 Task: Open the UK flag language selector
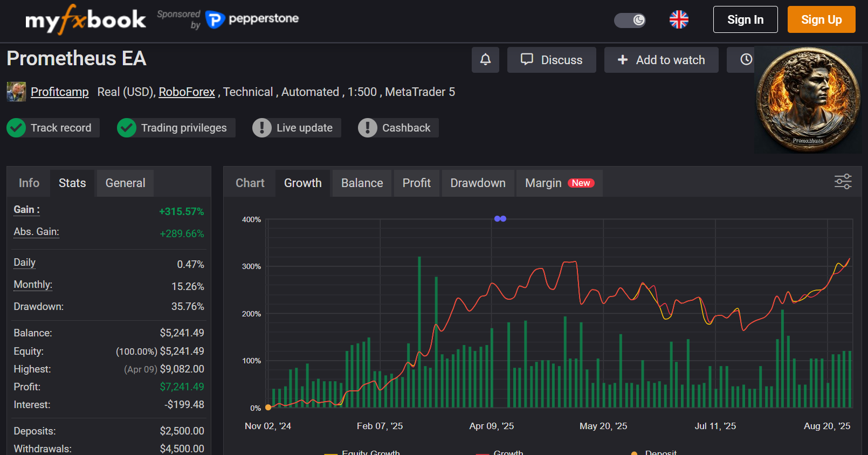[679, 20]
